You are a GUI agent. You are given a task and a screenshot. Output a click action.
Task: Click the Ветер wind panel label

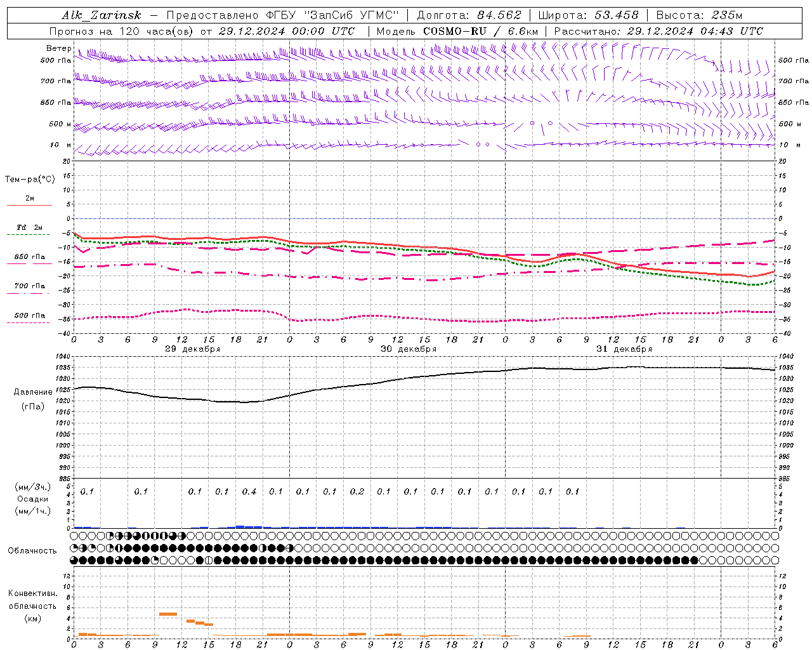[x=59, y=48]
